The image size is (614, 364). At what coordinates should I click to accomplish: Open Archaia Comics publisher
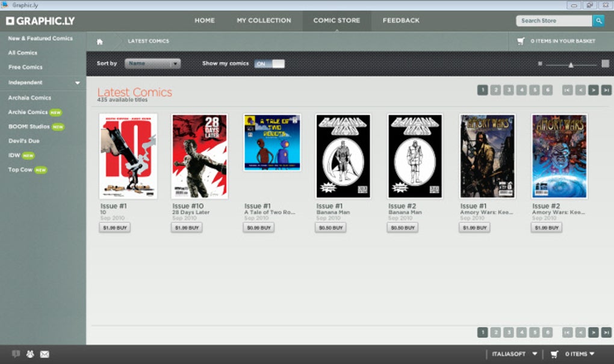[29, 98]
